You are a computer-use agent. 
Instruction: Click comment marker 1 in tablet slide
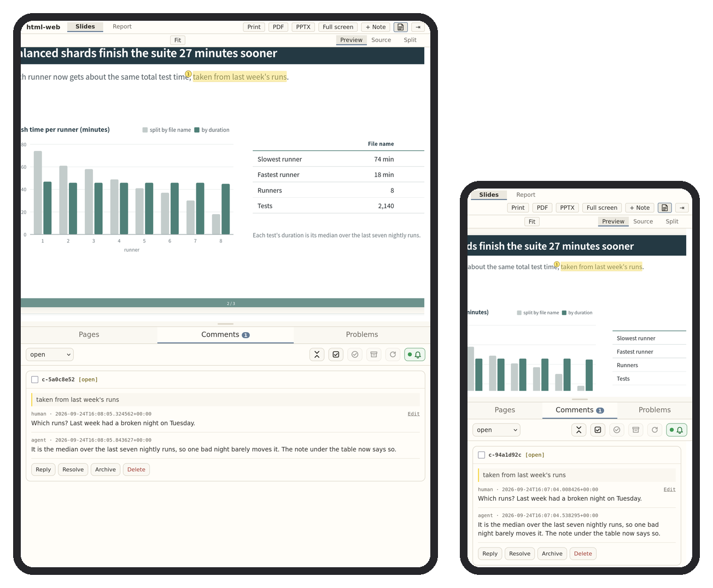point(188,74)
